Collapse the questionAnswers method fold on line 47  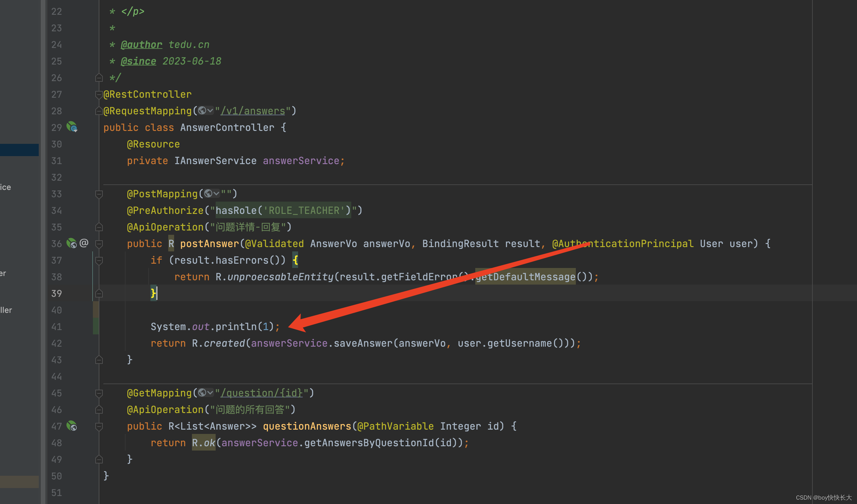[x=99, y=426]
